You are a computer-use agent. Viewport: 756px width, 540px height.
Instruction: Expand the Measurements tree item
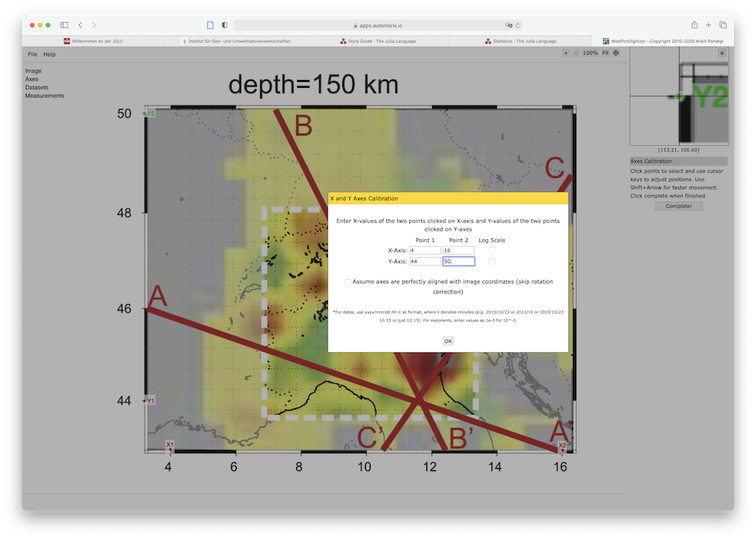coord(45,96)
